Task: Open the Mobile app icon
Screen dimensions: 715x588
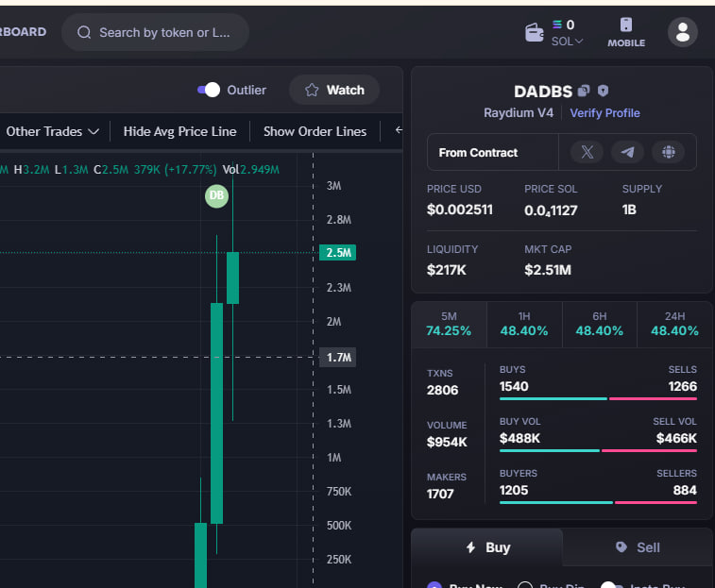Action: (626, 32)
